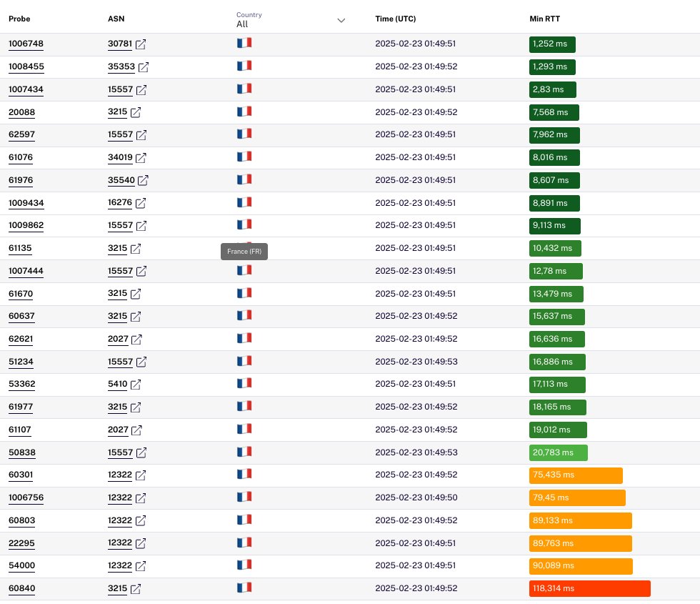Viewport: 700px width, 604px height.
Task: Click the 20,783 ms light green RTT bar
Action: (558, 452)
